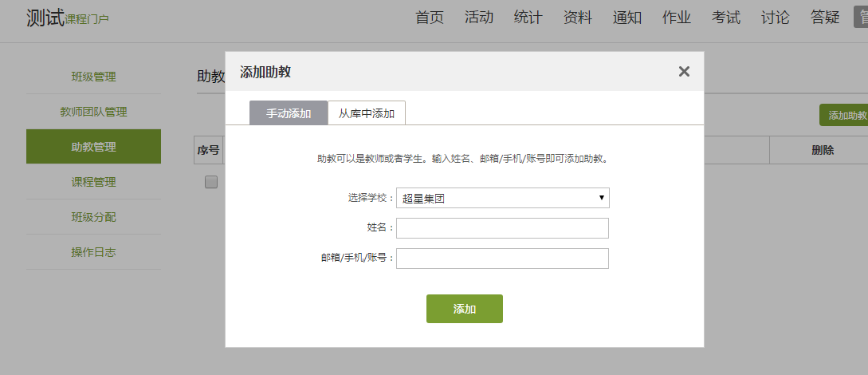The width and height of the screenshot is (868, 375).
Task: Click the 邮箱/手机/账号 input field
Action: 502,259
